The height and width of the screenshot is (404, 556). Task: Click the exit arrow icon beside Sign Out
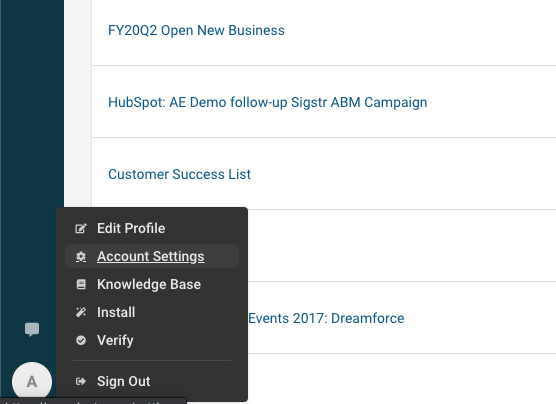(x=81, y=382)
